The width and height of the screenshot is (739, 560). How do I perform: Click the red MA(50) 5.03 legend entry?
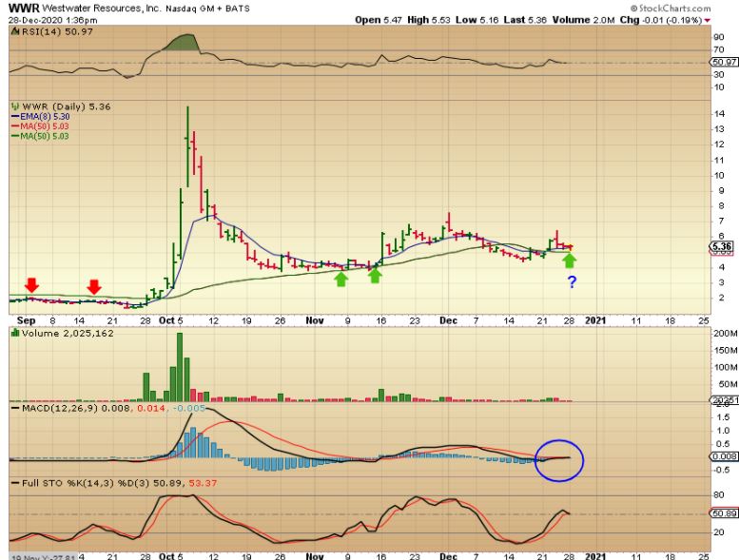tap(40, 126)
